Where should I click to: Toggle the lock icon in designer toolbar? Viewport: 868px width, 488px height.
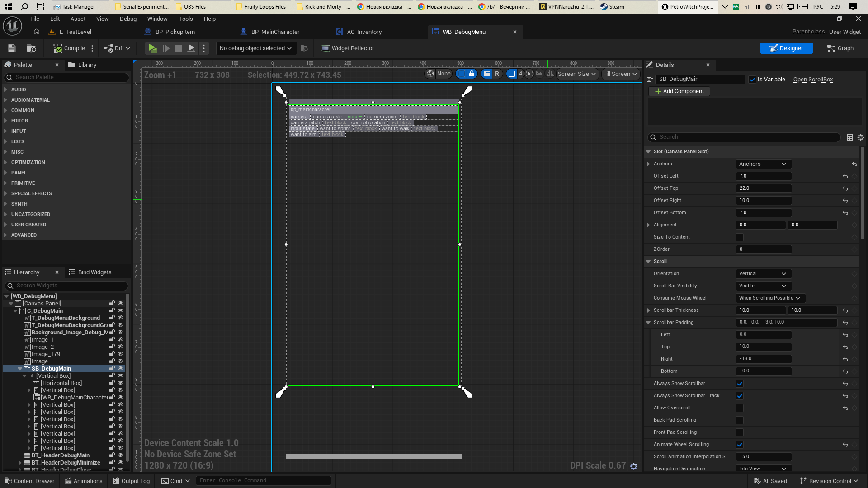click(x=472, y=74)
